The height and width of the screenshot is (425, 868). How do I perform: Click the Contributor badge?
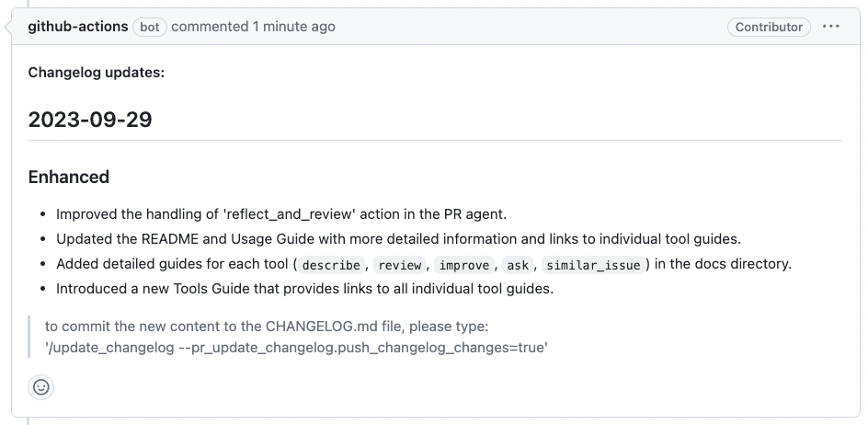pos(769,27)
